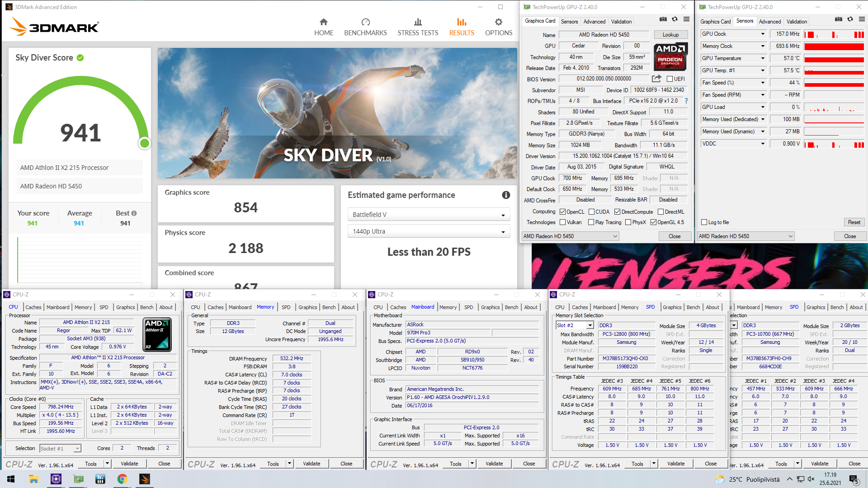
Task: Take screenshot in GPU-Z Sensors window
Action: 838,19
